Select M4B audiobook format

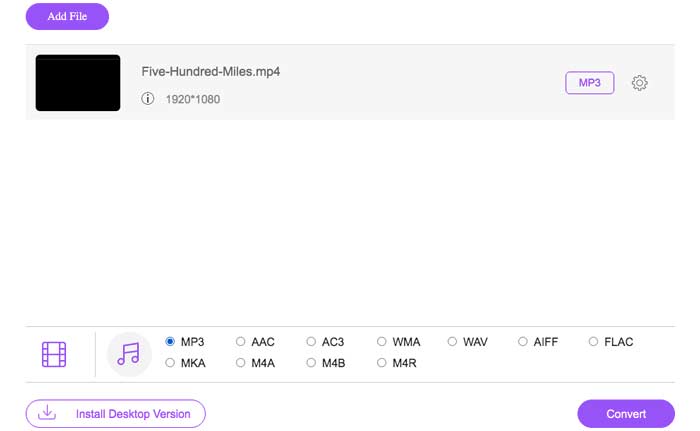tap(311, 363)
